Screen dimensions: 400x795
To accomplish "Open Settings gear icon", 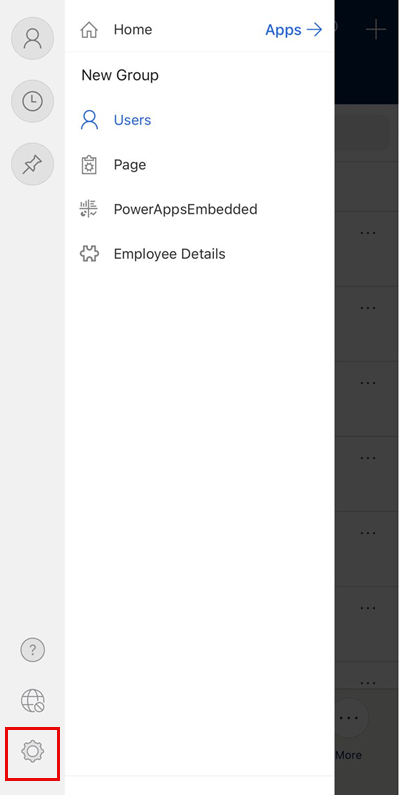I will pos(32,751).
